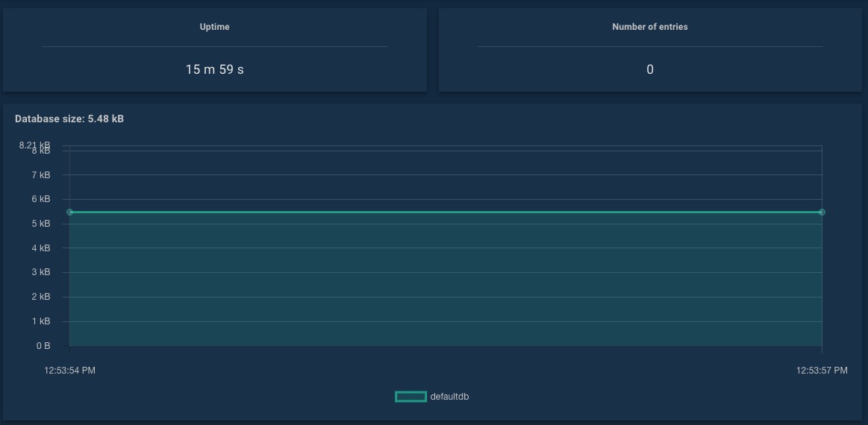Click the 1 kB y-axis label
Image resolution: width=868 pixels, height=425 pixels.
tap(41, 321)
